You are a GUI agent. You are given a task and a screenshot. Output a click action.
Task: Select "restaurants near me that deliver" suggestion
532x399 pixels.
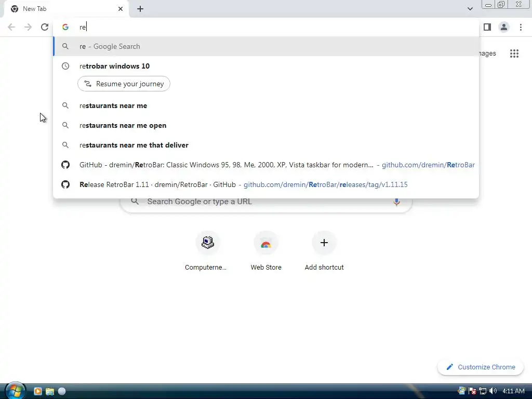[x=266, y=145]
